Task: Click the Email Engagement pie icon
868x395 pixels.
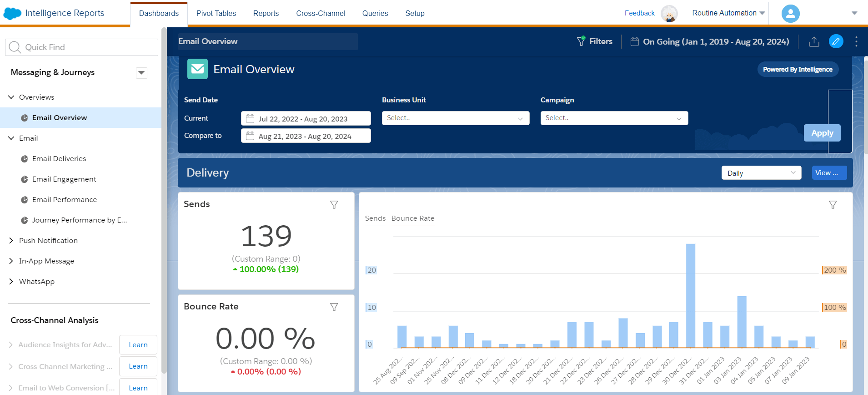Action: (25, 179)
